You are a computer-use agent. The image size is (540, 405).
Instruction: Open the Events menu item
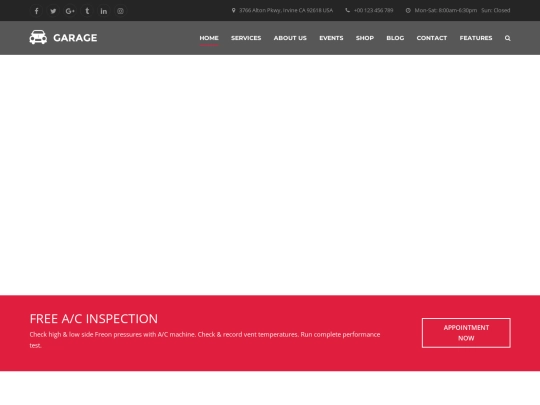331,38
